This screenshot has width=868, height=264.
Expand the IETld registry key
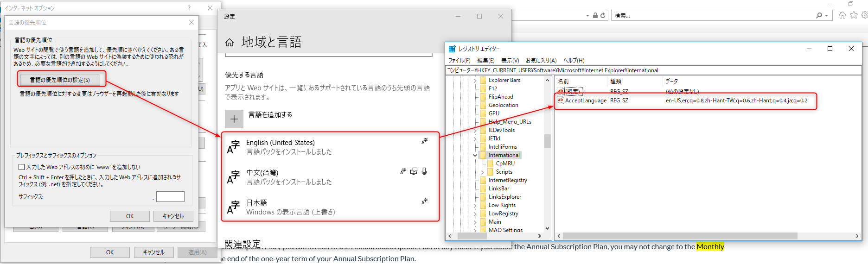click(x=475, y=138)
